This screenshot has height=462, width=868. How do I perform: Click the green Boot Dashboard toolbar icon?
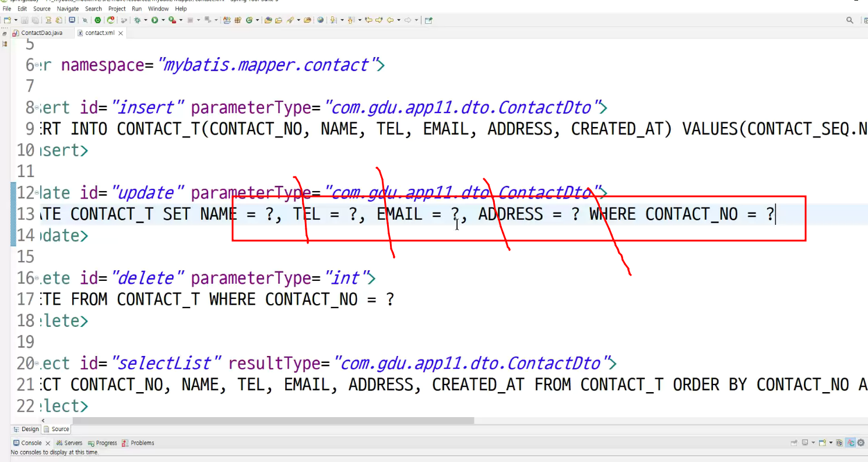98,20
